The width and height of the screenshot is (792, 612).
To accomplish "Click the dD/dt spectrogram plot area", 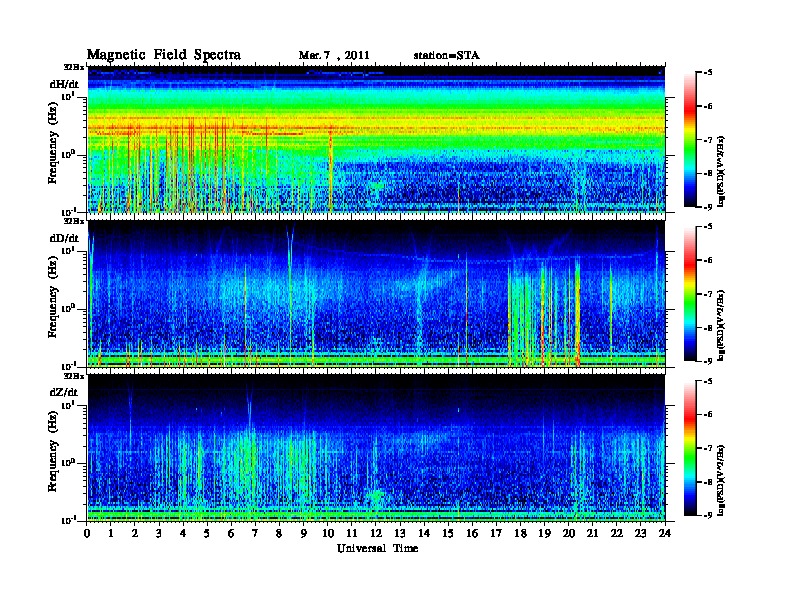I will click(376, 293).
